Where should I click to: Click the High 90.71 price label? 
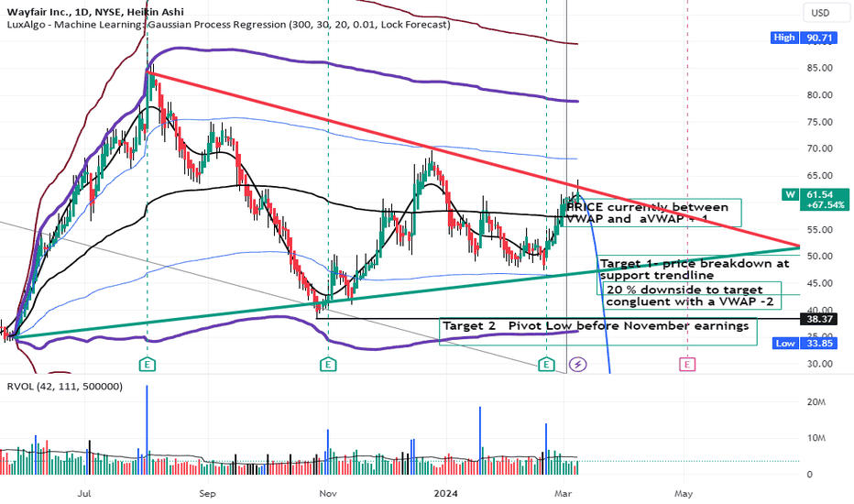(803, 38)
